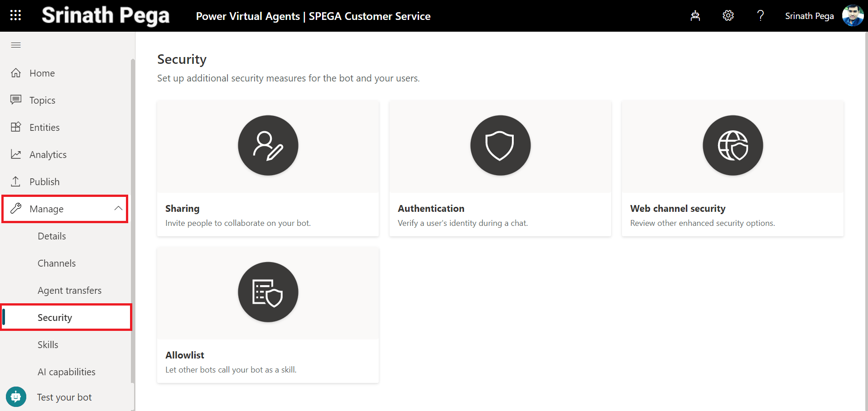Click the Sharing person-edit icon
The width and height of the screenshot is (868, 411).
(x=268, y=145)
